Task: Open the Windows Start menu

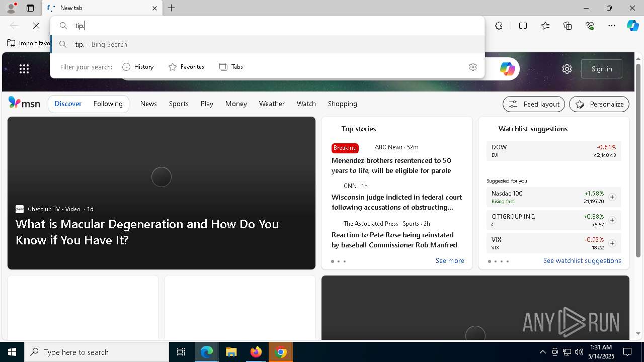Action: point(12,352)
